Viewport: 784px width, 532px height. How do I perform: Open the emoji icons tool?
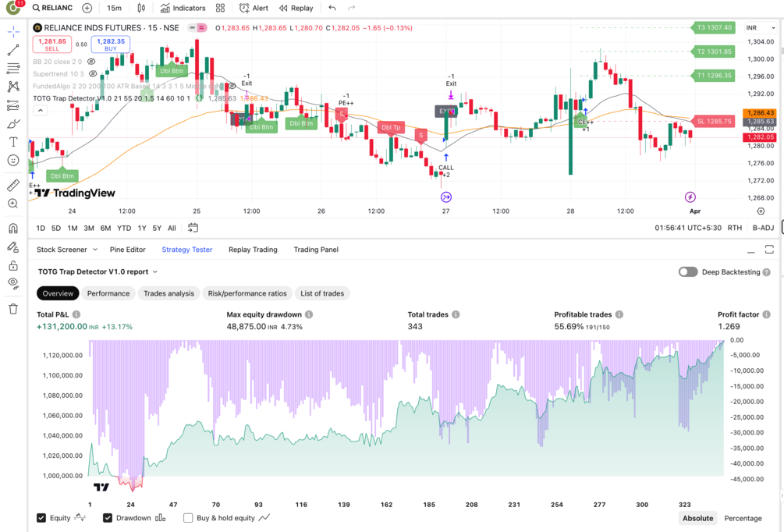[13, 160]
